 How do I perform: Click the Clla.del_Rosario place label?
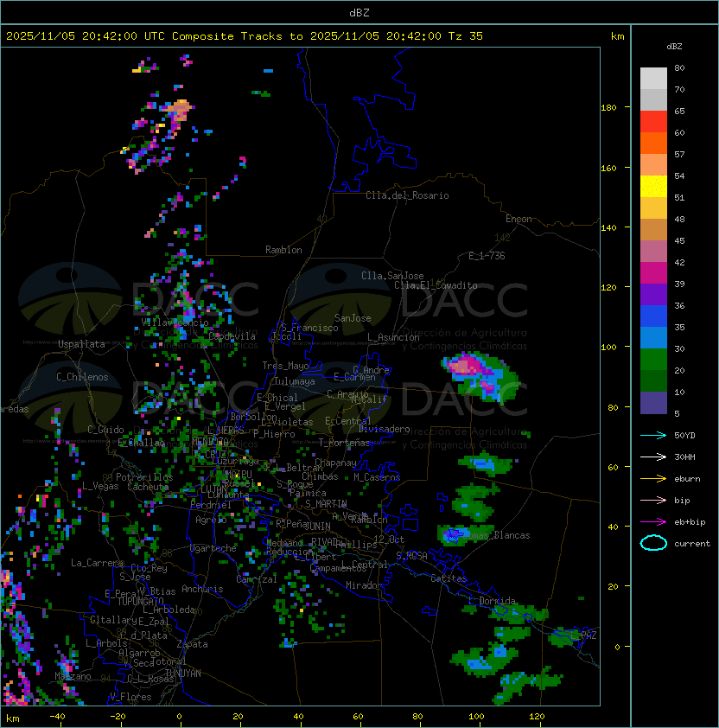pos(407,195)
